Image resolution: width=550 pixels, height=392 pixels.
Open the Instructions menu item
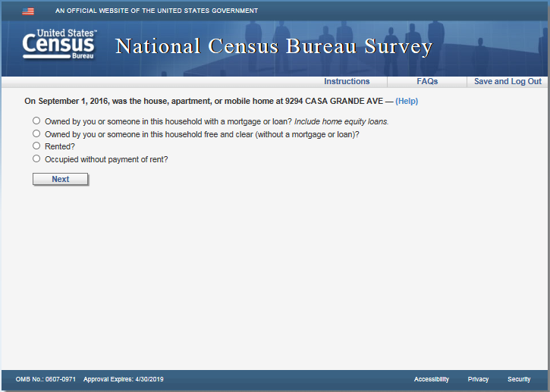[347, 82]
